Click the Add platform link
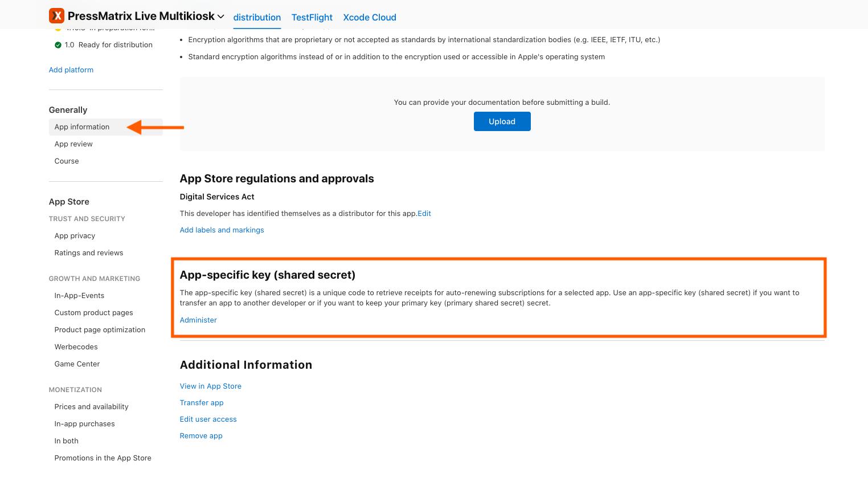The image size is (868, 481). coord(71,70)
